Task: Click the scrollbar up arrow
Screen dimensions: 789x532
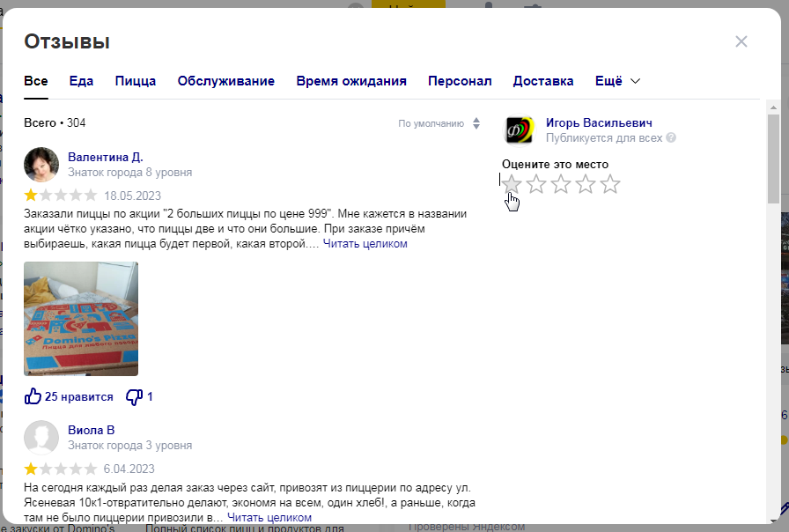Action: 773,107
